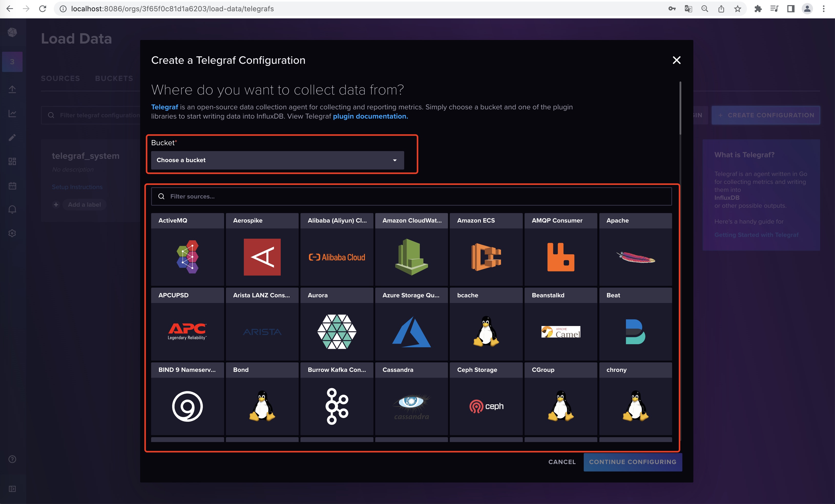Select the Beat plugin logo

coord(635,332)
